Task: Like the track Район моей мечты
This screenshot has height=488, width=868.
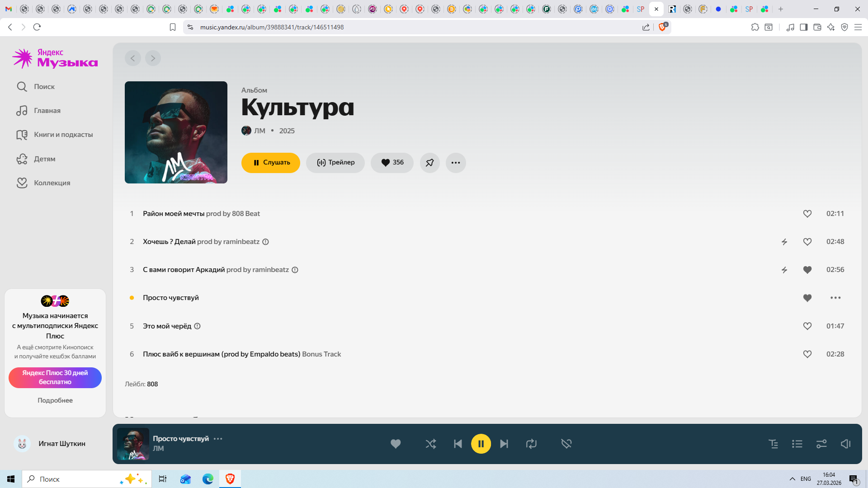Action: coord(807,214)
